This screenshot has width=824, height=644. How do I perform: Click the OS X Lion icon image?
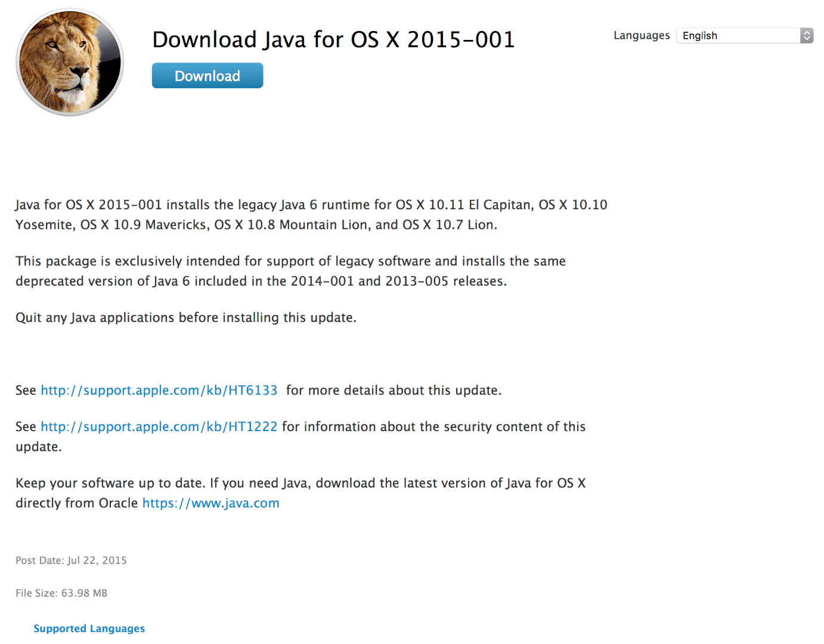point(70,62)
